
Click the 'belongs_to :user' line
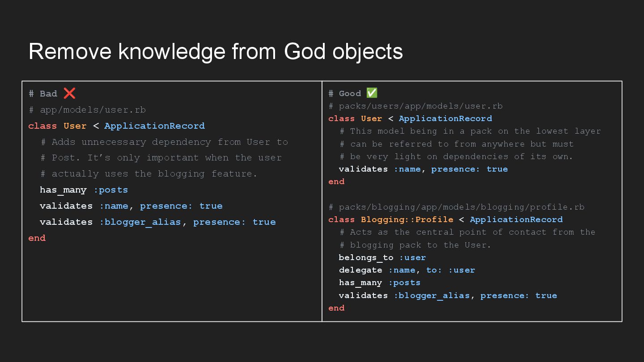point(382,257)
